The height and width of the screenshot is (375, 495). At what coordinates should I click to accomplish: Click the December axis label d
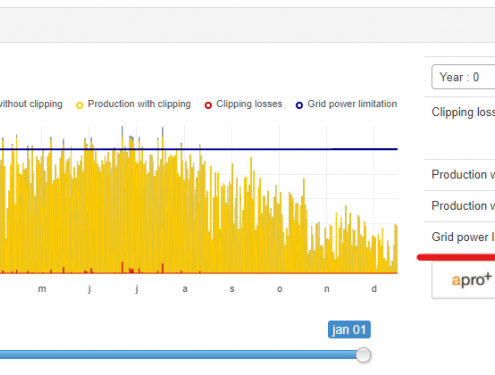pyautogui.click(x=374, y=288)
